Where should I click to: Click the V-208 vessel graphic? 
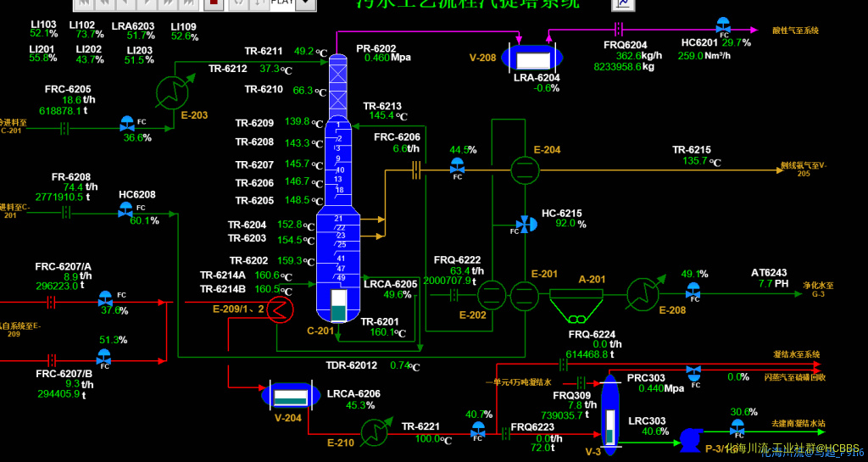pyautogui.click(x=533, y=58)
